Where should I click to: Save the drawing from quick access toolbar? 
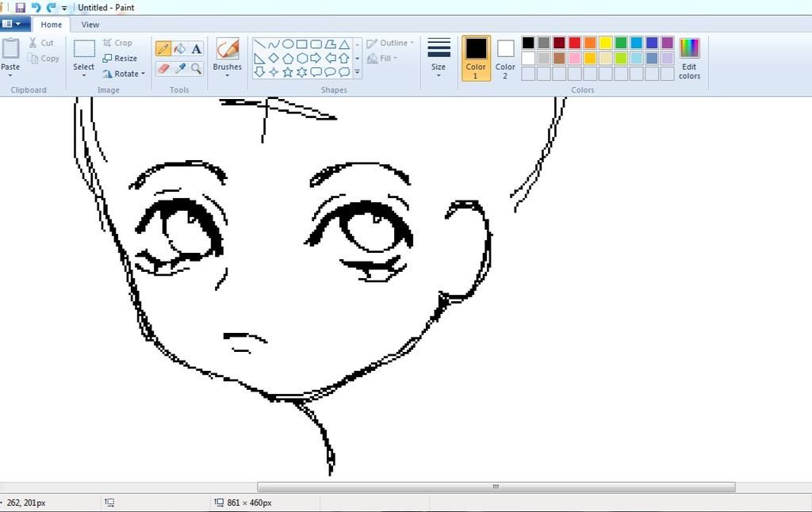(20, 8)
